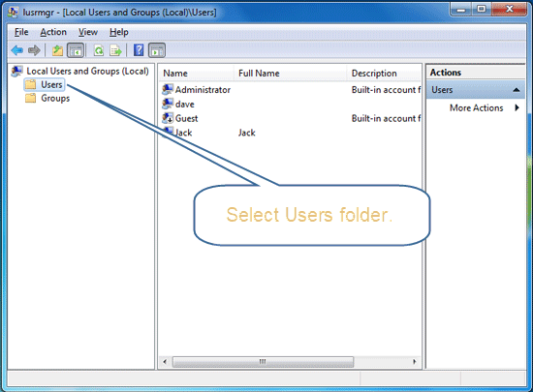Click the Export List toolbar icon
This screenshot has height=392, width=533.
[115, 50]
